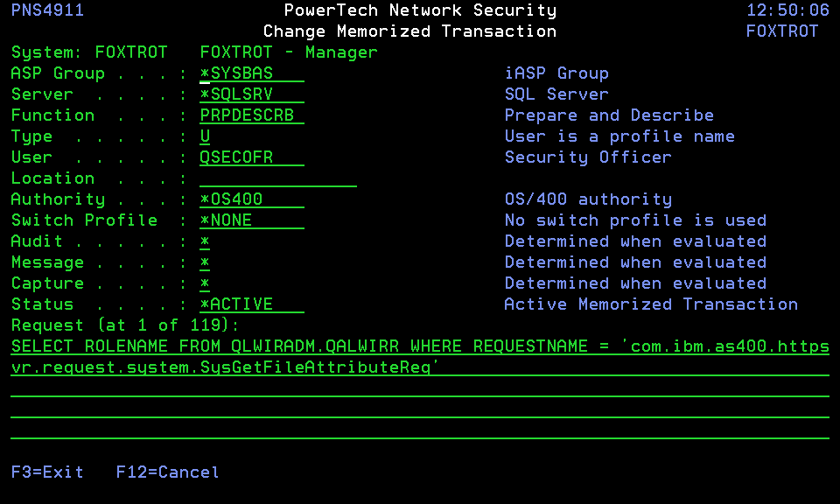Click the Function PRPDESCRB field
The width and height of the screenshot is (840, 504).
pyautogui.click(x=251, y=115)
